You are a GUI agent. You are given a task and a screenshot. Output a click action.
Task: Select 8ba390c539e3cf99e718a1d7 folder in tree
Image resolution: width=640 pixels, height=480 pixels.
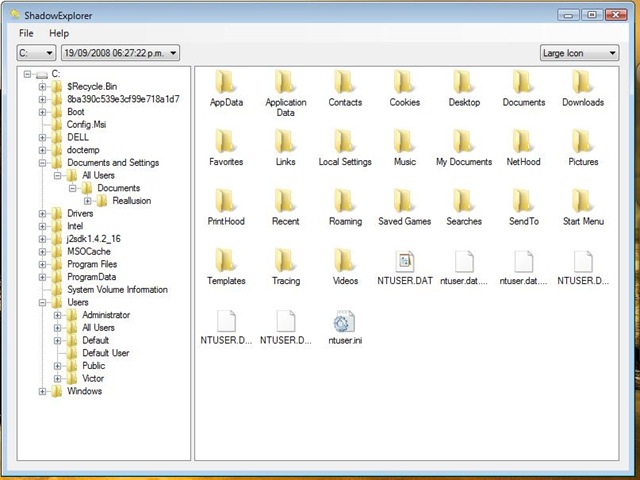(x=123, y=99)
